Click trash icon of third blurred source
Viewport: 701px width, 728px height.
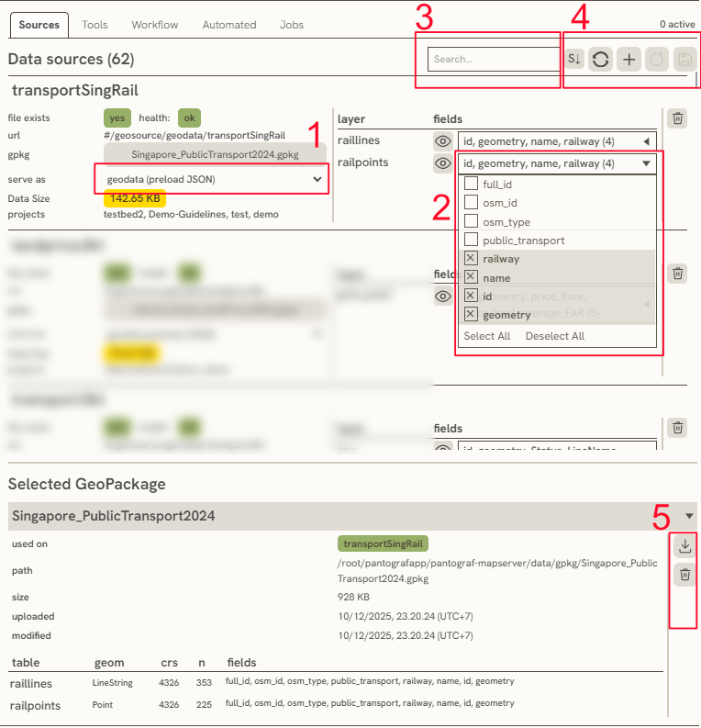[x=677, y=427]
